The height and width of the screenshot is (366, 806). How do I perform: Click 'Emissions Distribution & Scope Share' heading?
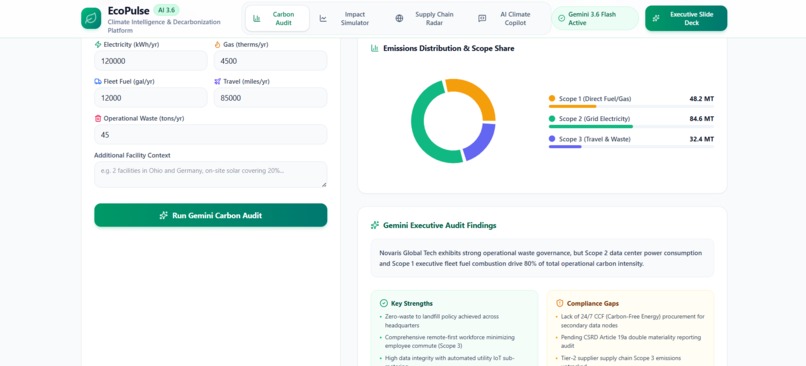(x=449, y=48)
